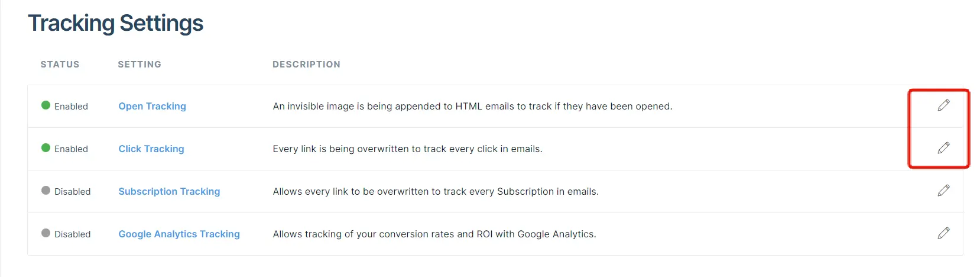Go to the Subscription Tracking link

169,192
